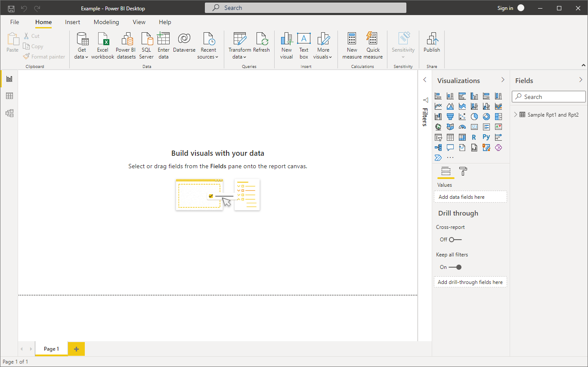The width and height of the screenshot is (588, 367).
Task: Add a new page with plus button
Action: 77,349
